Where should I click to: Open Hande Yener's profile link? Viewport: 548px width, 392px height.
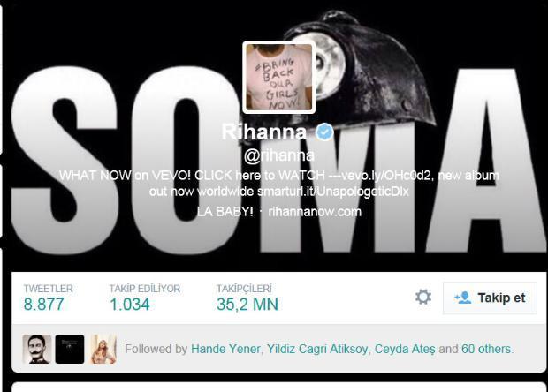225,349
